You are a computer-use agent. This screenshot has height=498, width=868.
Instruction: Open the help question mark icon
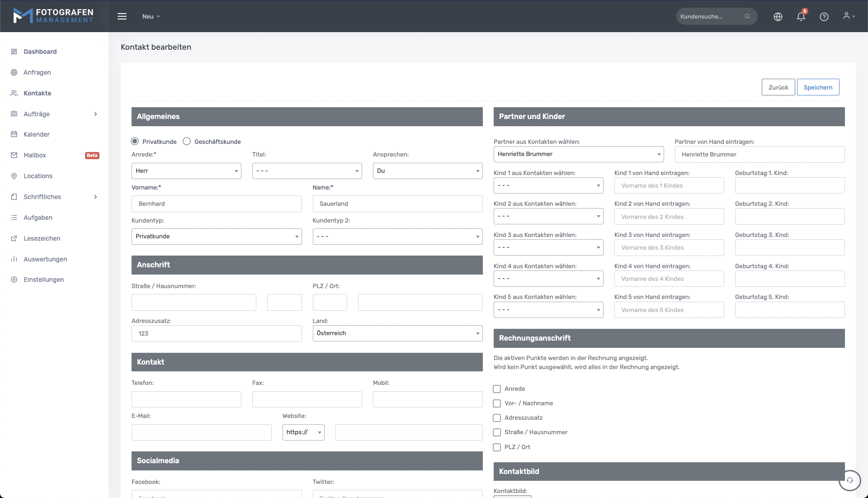point(824,17)
